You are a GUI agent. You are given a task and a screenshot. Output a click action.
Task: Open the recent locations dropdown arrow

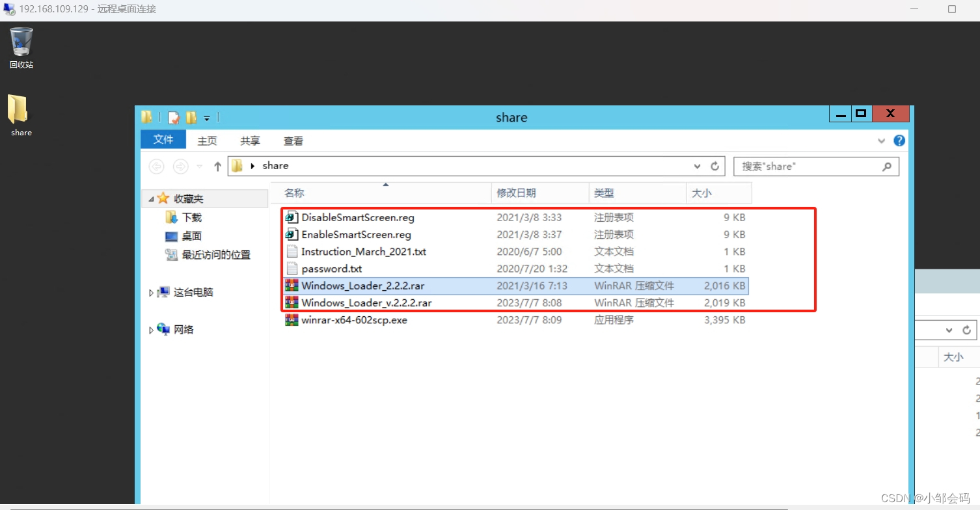[200, 167]
